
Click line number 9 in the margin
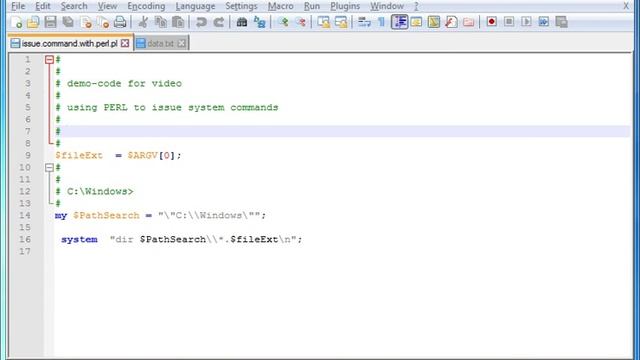28,156
